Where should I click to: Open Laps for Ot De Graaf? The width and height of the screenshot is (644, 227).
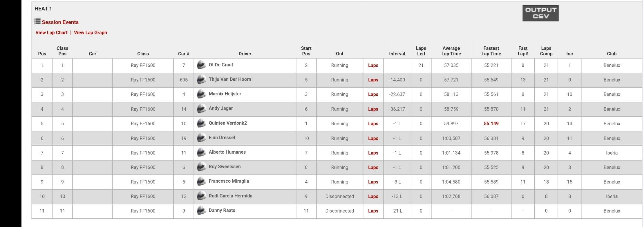pos(373,66)
